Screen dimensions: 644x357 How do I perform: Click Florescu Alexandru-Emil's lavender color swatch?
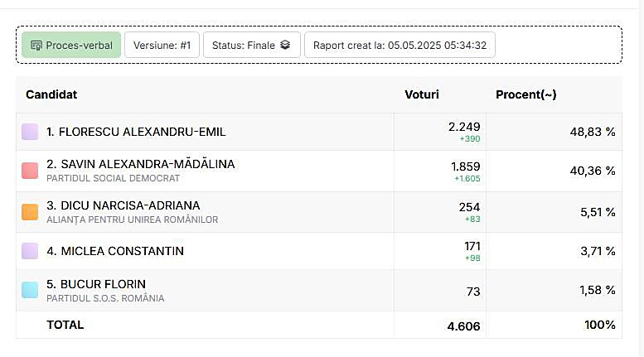pyautogui.click(x=30, y=132)
